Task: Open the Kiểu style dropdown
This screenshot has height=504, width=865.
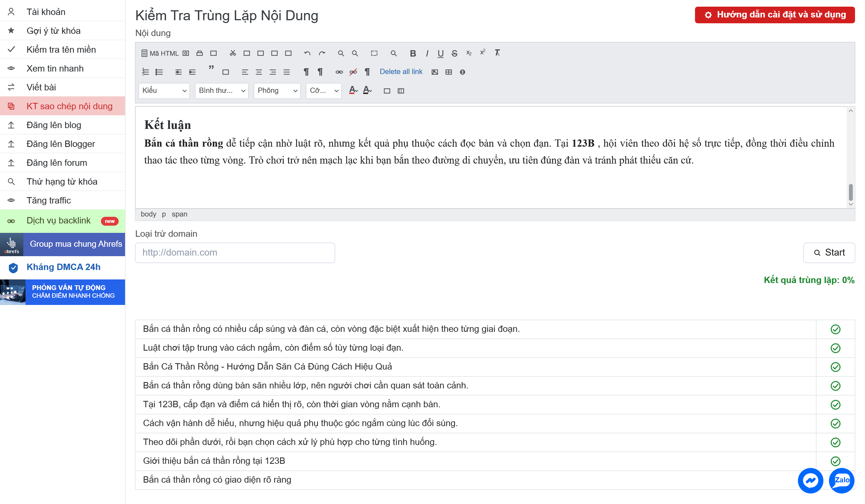Action: click(x=164, y=91)
